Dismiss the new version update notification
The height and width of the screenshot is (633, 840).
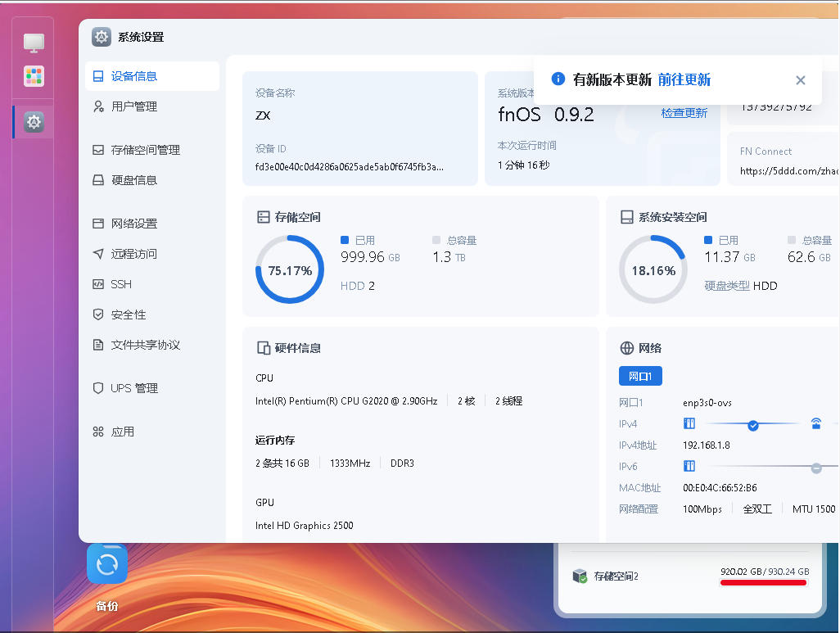coord(801,80)
